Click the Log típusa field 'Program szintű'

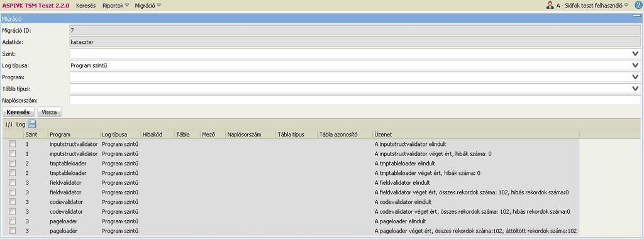355,65
